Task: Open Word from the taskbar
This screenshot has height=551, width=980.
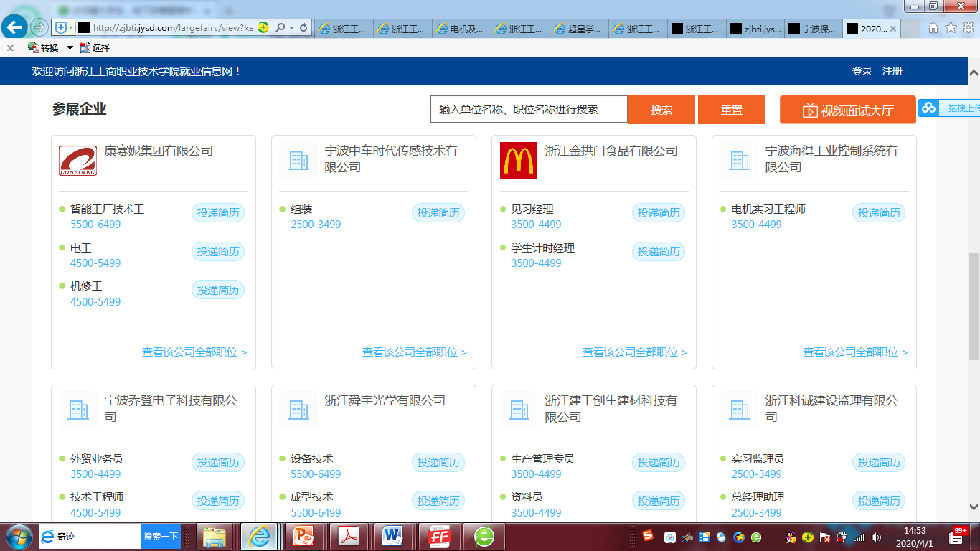Action: (x=392, y=536)
